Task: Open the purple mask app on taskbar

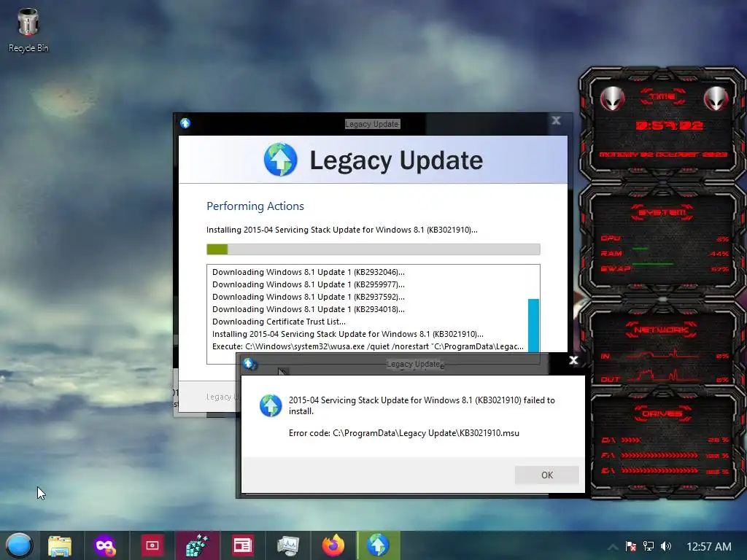Action: [105, 545]
